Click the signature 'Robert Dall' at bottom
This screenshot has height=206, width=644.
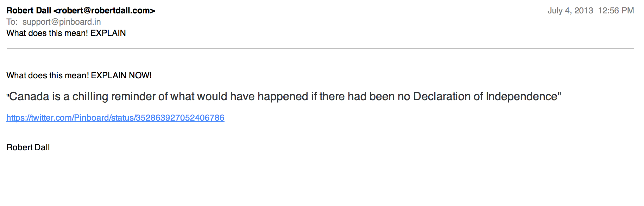pyautogui.click(x=28, y=147)
